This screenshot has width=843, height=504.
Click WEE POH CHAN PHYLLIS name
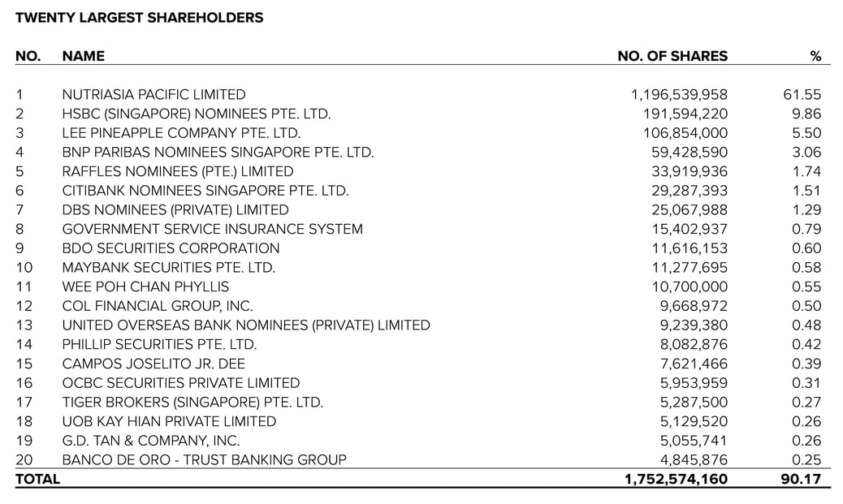(x=145, y=286)
